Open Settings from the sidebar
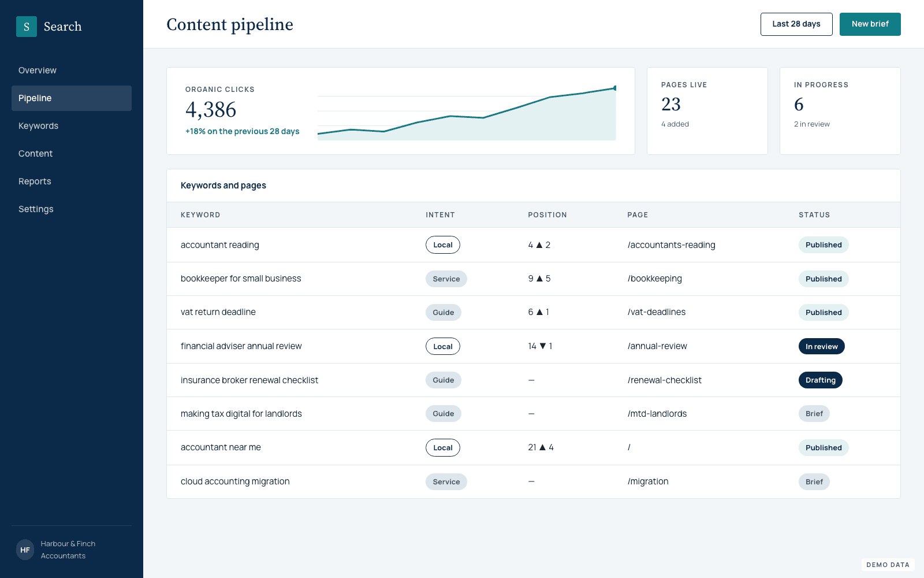924x578 pixels. click(x=72, y=209)
